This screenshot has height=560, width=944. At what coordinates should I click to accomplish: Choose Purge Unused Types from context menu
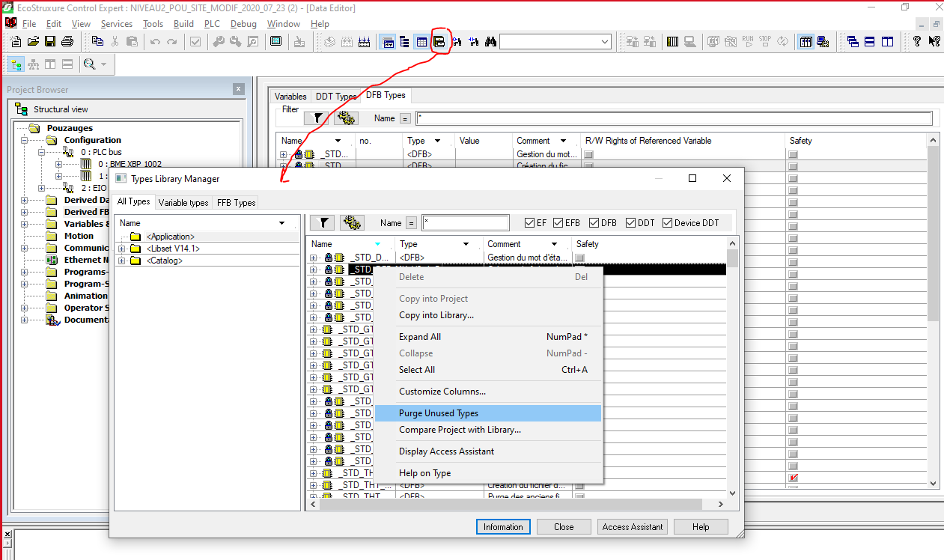coord(487,413)
